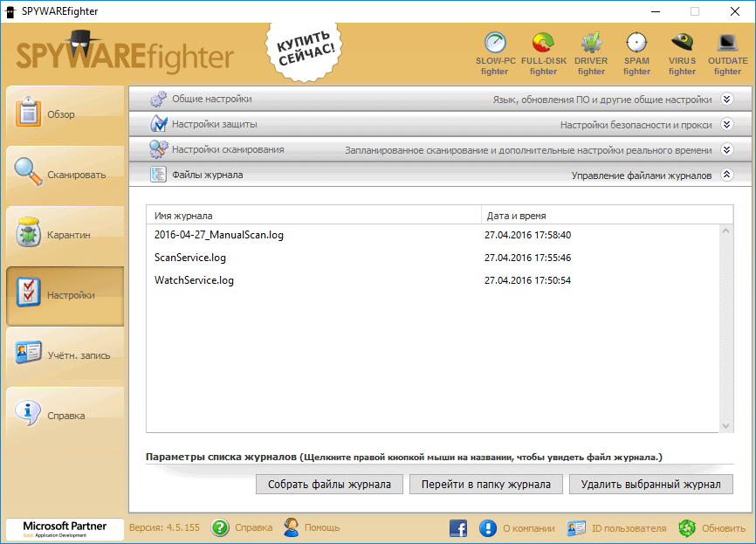Open the bottom Справка link
Image resolution: width=756 pixels, height=544 pixels.
click(x=254, y=527)
